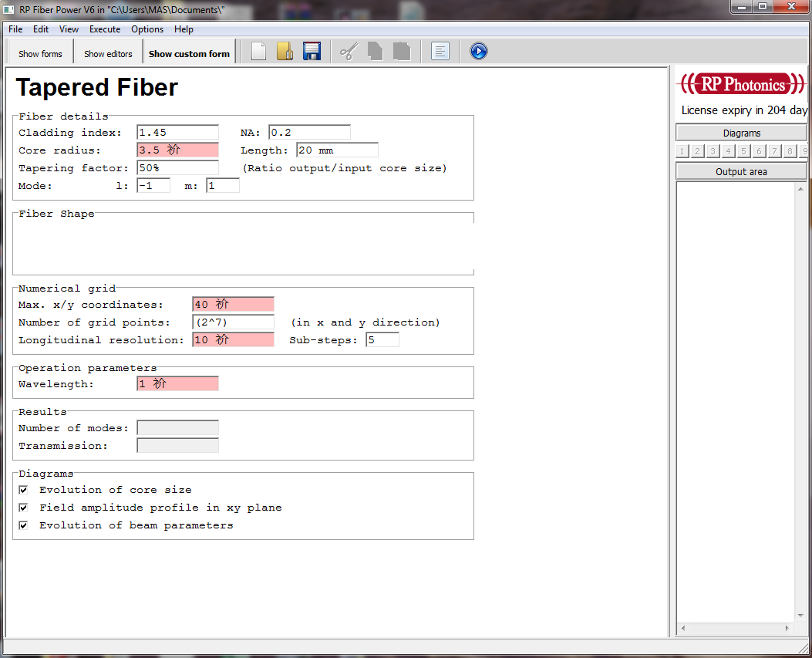The image size is (812, 658).
Task: Open the Help menu
Action: coord(184,29)
